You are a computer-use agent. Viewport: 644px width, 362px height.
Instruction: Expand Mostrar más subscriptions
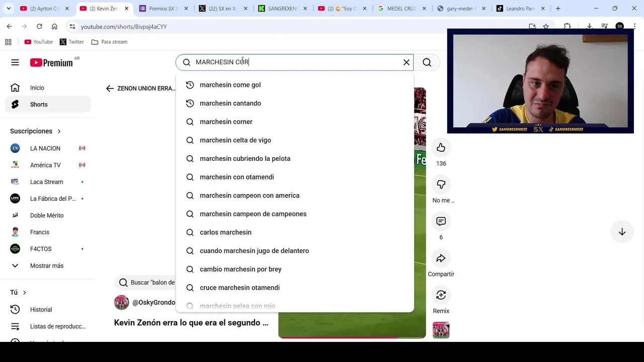[48, 265]
